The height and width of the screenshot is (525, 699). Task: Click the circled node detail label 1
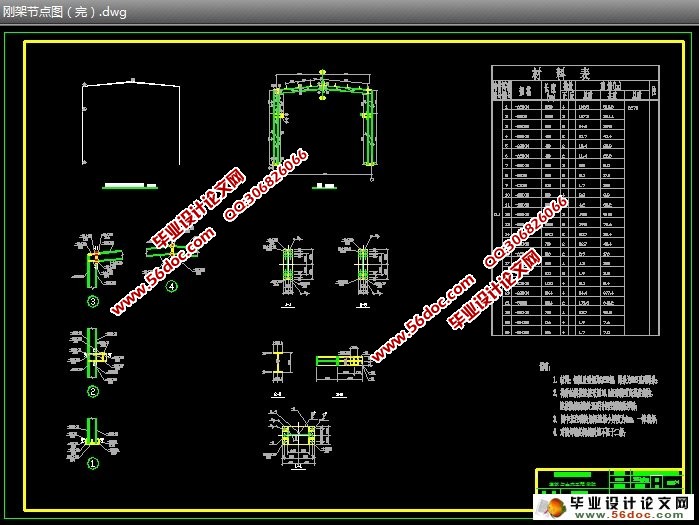[92, 464]
